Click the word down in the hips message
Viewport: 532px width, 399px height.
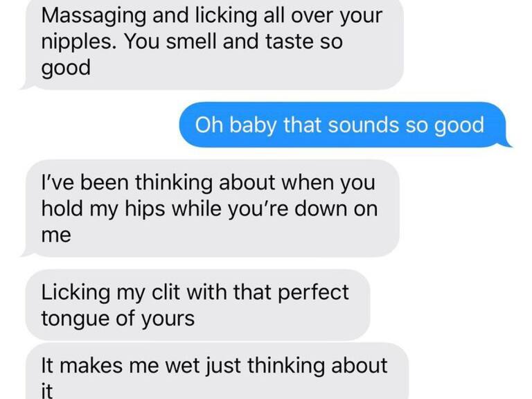pyautogui.click(x=321, y=209)
